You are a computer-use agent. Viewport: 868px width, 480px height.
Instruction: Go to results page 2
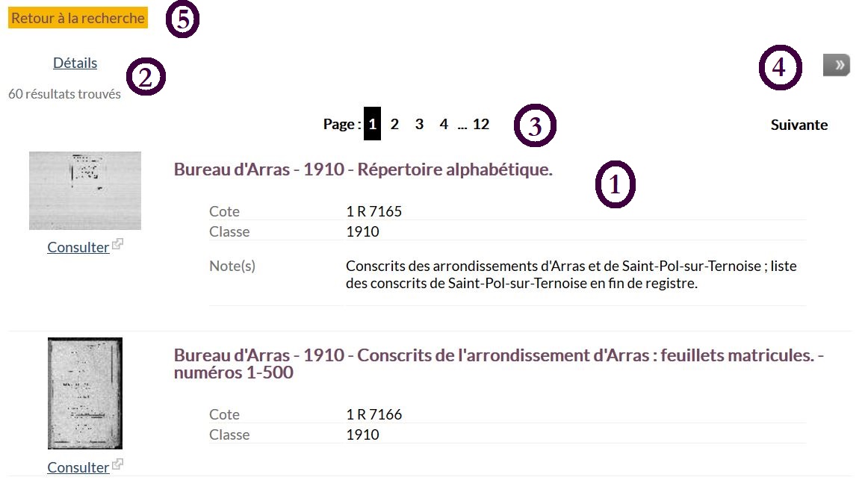point(394,125)
